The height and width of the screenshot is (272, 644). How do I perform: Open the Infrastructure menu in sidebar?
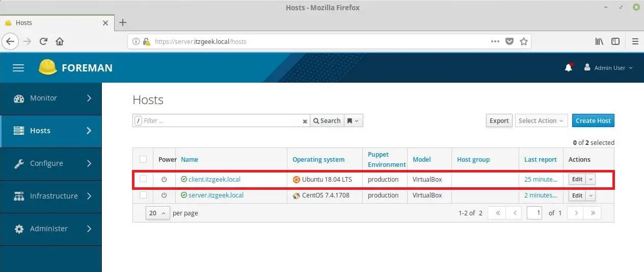pos(51,196)
